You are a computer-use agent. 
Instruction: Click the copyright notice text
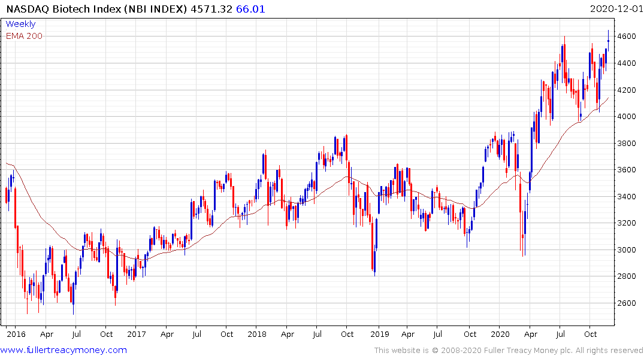[509, 351]
